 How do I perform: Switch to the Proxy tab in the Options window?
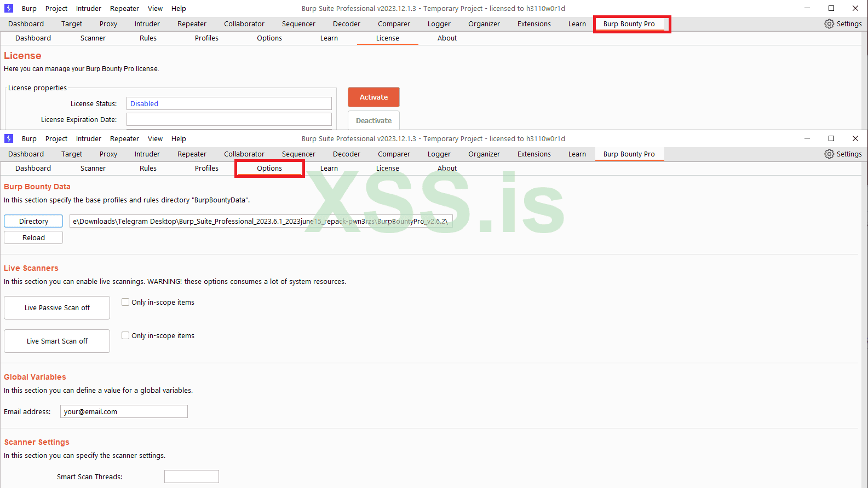click(x=108, y=154)
